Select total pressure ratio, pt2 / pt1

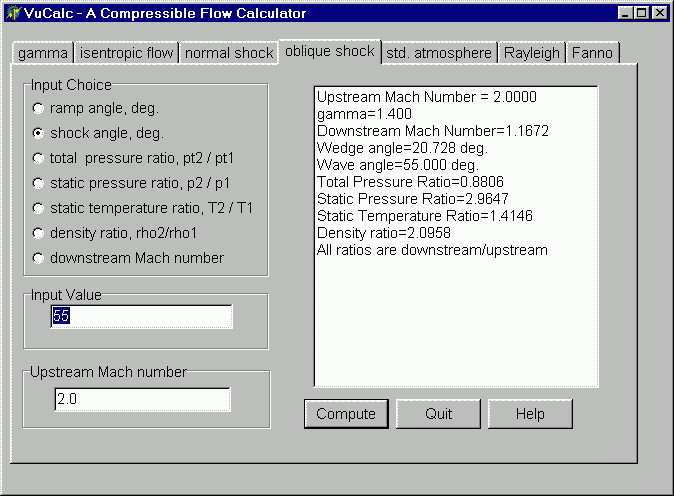coord(133,158)
